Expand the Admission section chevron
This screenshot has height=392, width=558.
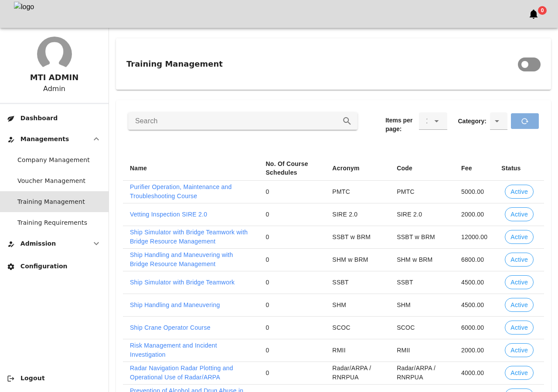tap(96, 243)
